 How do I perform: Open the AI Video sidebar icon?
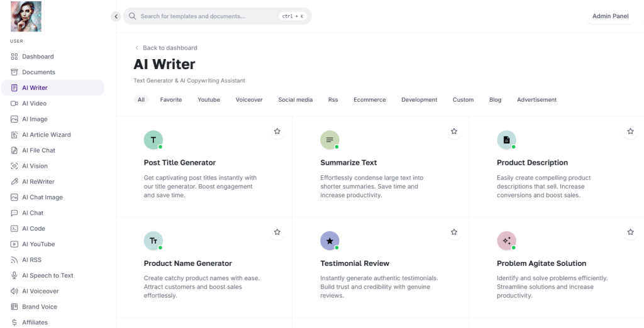tap(14, 104)
